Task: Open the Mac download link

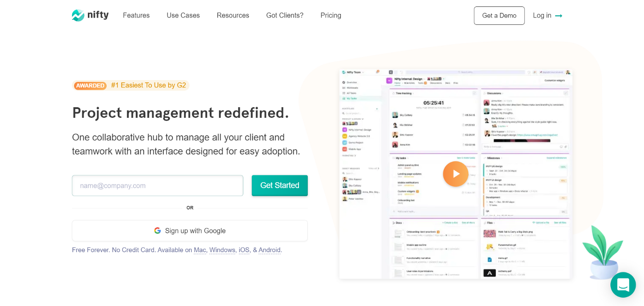Action: click(x=200, y=250)
